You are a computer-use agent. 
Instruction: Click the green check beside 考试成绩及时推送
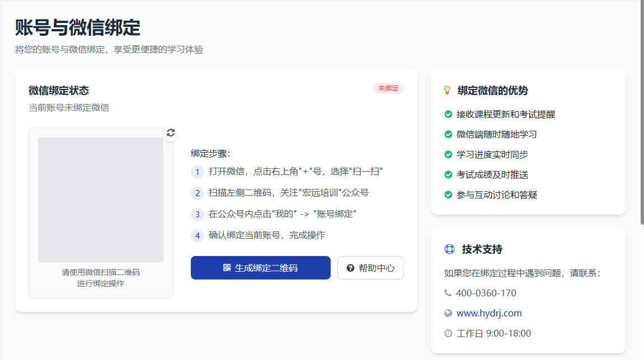click(448, 174)
